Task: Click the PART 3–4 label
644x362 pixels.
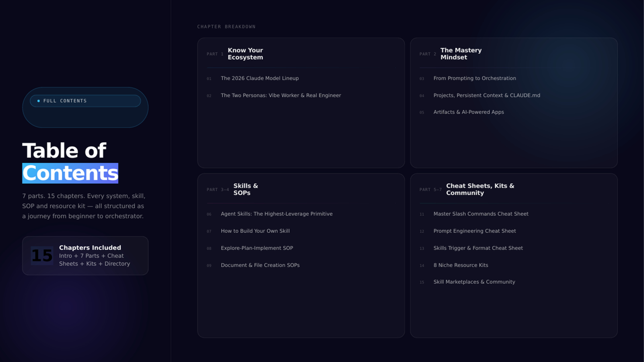Action: pyautogui.click(x=218, y=190)
